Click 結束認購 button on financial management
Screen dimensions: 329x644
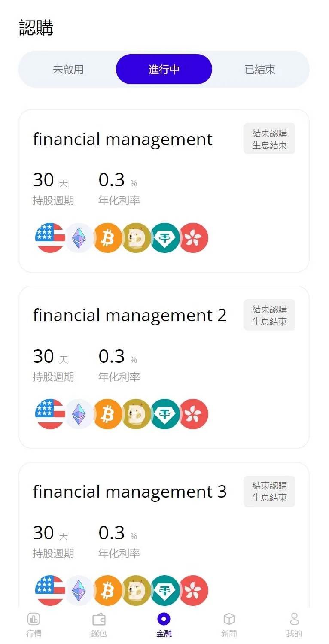click(269, 139)
